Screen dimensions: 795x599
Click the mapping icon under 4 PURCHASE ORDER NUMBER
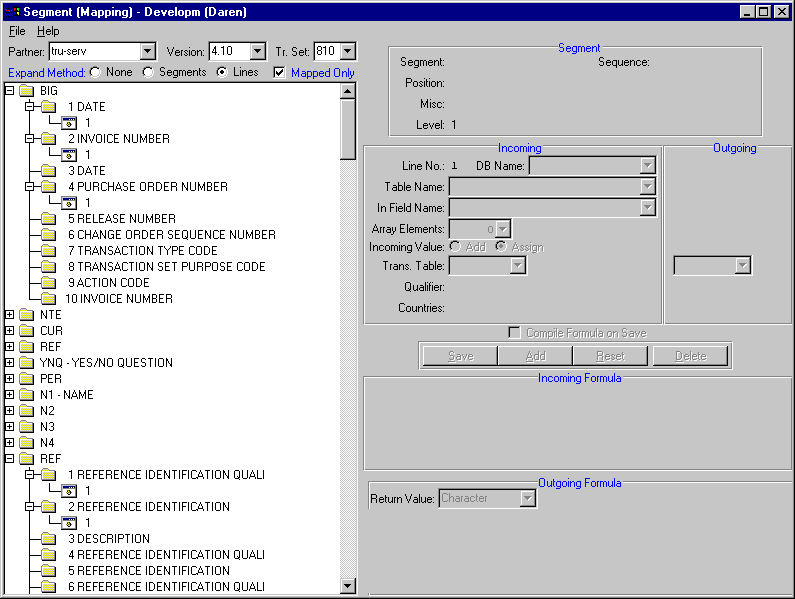(69, 203)
